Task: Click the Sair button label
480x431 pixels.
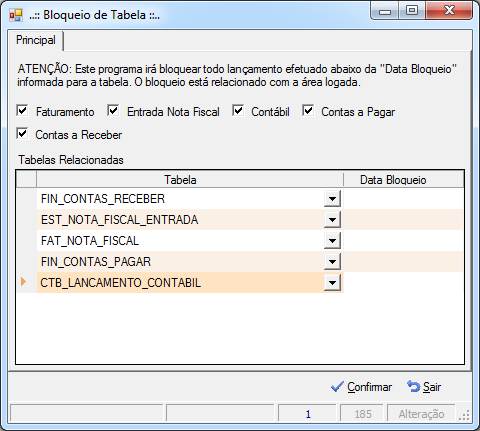Action: point(432,387)
